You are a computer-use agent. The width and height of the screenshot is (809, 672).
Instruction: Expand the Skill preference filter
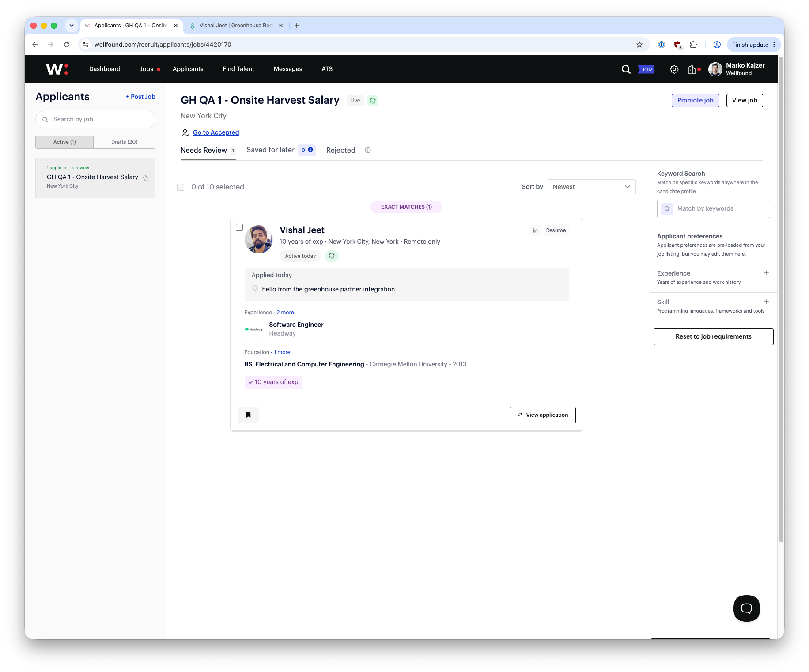(x=767, y=302)
